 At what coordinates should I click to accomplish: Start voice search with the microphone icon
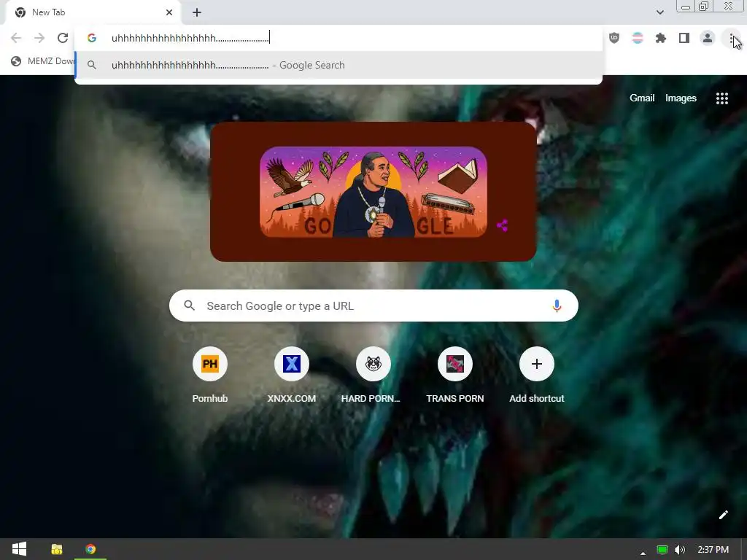point(557,306)
